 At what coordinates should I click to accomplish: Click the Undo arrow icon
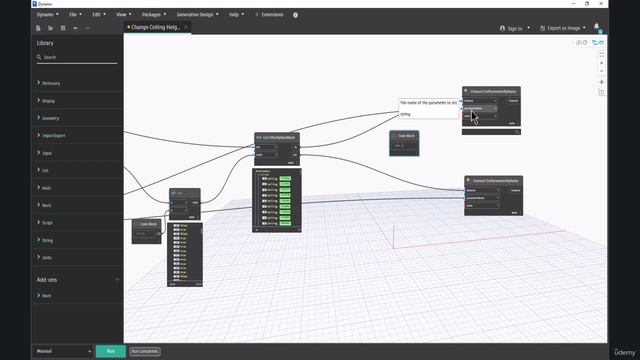(76, 28)
